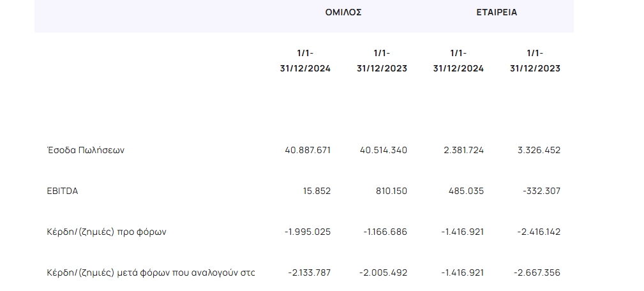Screen dimensions: 644x291
Task: Click the group EBITDA value 15.852
Action: (317, 191)
